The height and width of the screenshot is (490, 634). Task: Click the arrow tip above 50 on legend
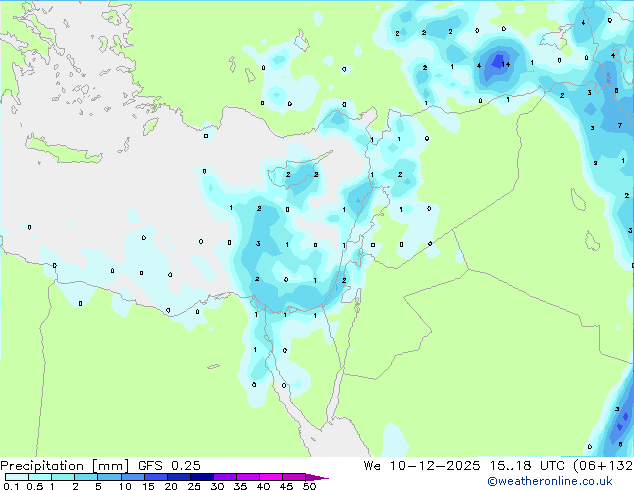pos(318,477)
